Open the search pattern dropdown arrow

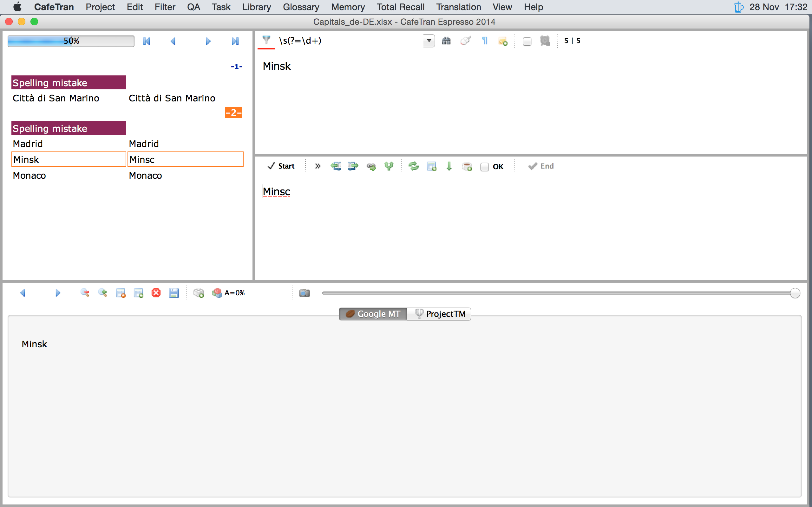coord(429,41)
